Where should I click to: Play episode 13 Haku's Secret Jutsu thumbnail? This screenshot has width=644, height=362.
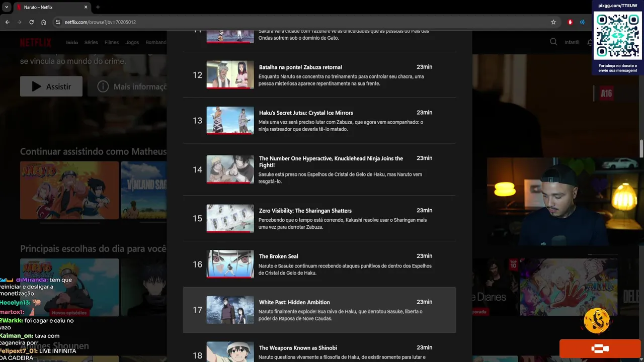click(x=230, y=120)
